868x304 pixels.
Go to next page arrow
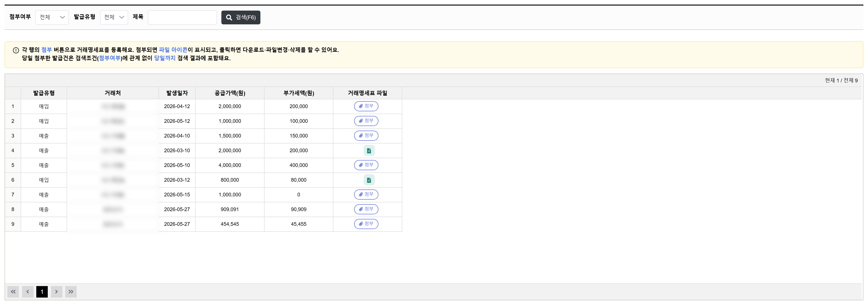tap(57, 292)
